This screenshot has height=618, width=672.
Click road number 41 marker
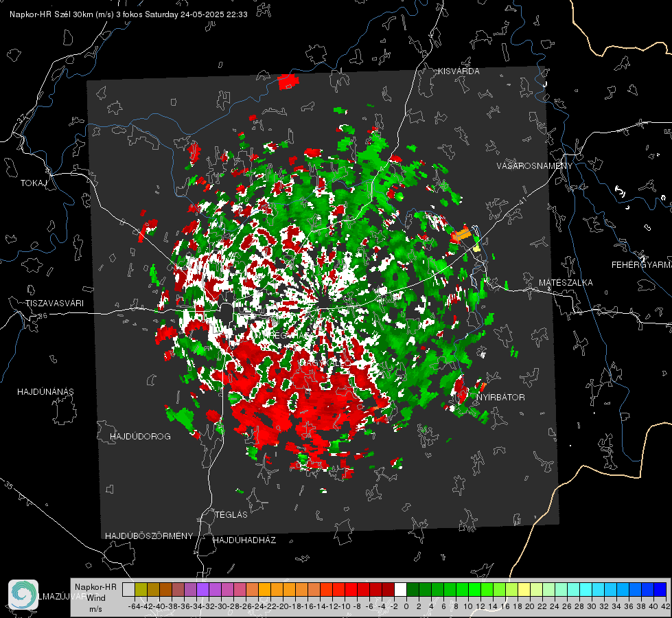(x=522, y=201)
